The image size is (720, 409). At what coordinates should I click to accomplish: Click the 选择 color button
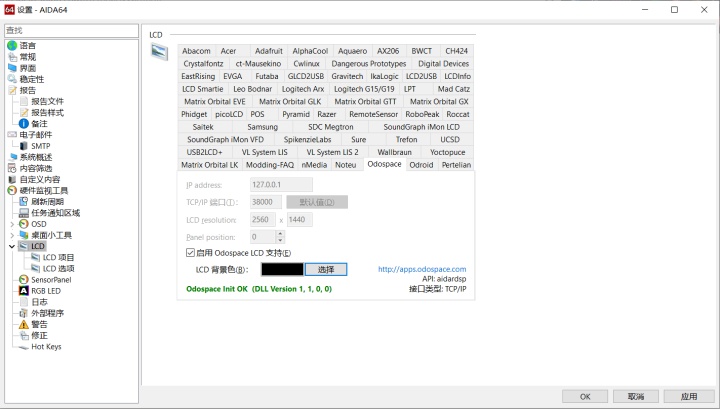pos(326,269)
